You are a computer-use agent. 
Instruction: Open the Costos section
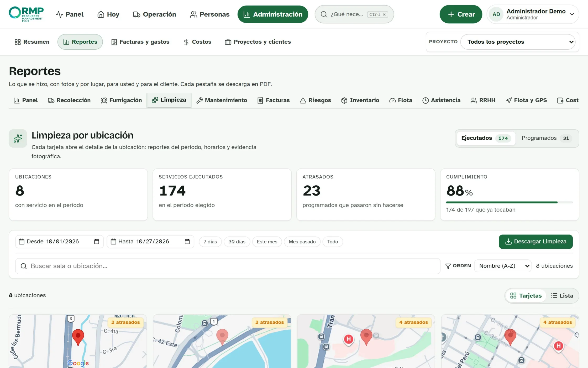[x=197, y=42]
